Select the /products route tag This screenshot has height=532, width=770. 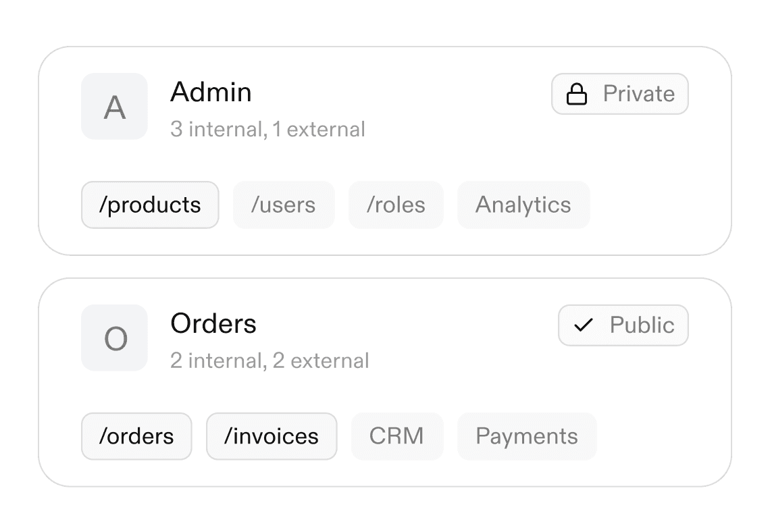150,205
